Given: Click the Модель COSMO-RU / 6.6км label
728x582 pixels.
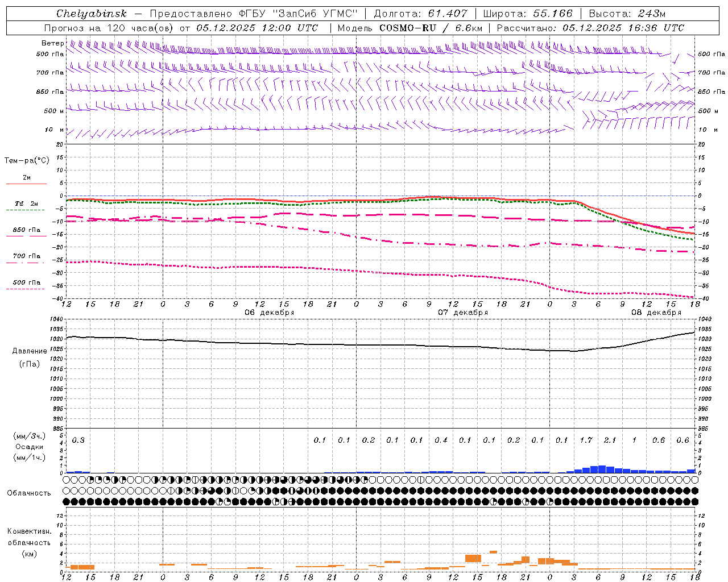Looking at the screenshot, I should (x=410, y=28).
